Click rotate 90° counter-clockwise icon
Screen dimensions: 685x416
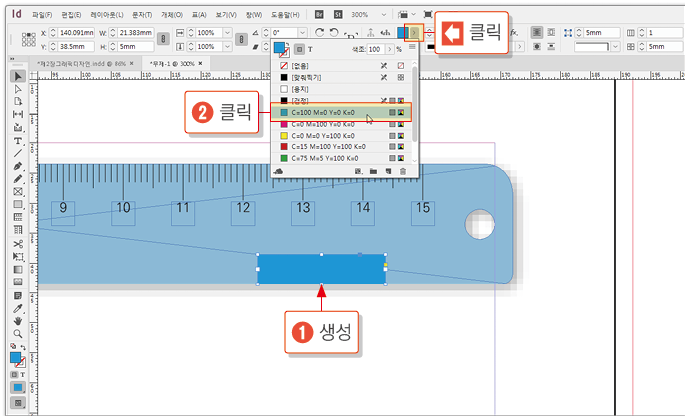[334, 33]
